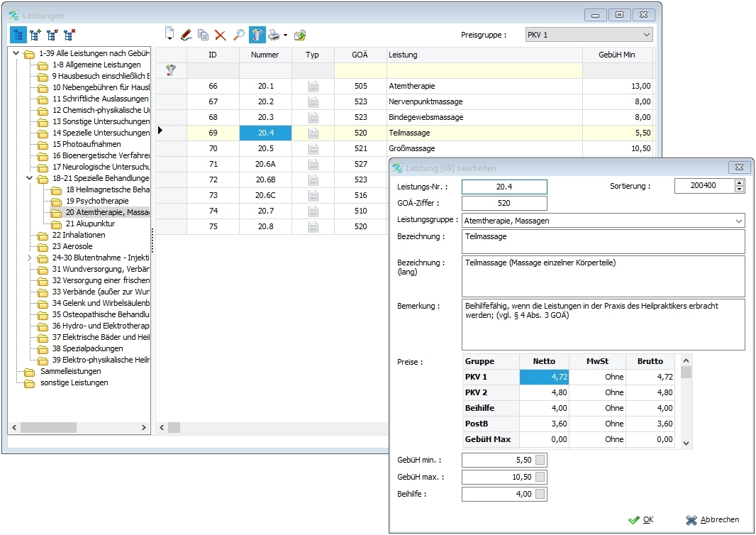Screen dimensions: 756x535
Task: Click the red X delete icon
Action: tap(221, 34)
